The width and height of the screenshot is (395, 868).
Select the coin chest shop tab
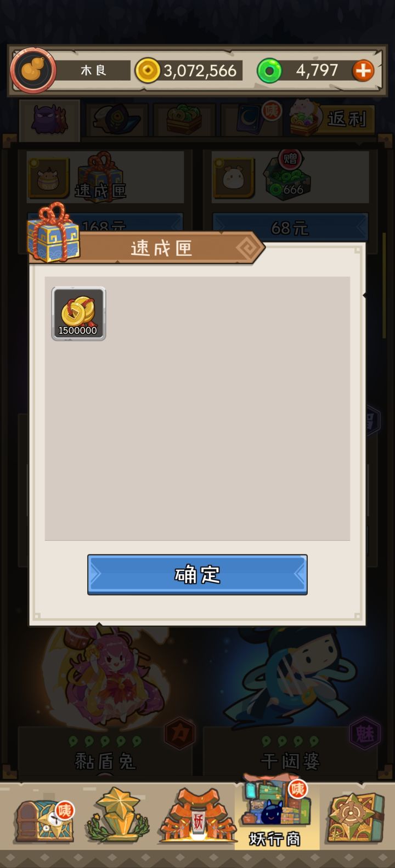184,119
